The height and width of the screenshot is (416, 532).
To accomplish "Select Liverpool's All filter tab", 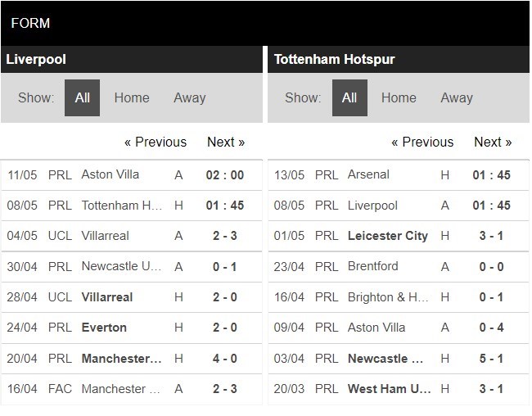I will click(x=82, y=97).
